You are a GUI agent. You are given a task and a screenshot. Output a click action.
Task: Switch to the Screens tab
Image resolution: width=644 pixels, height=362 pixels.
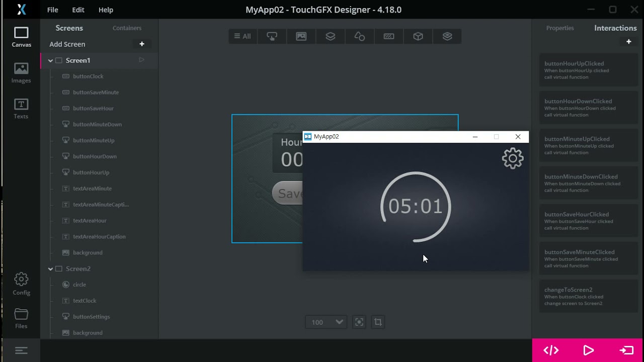point(69,28)
